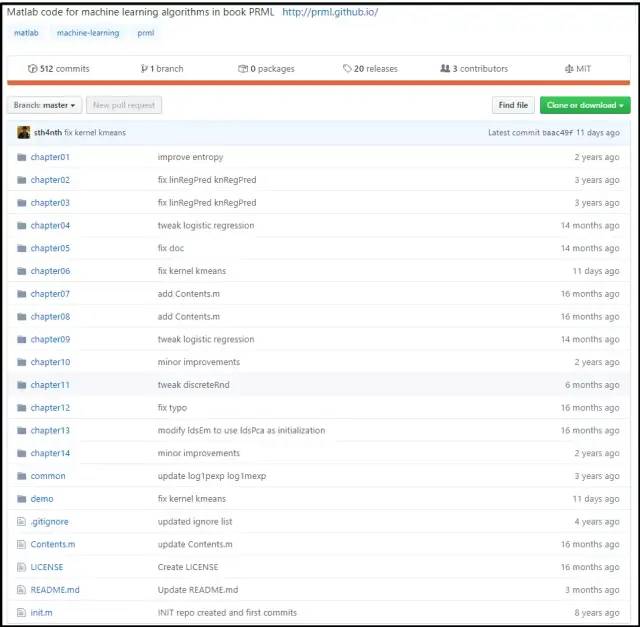Image resolution: width=640 pixels, height=627 pixels.
Task: Click the .gitignore file icon
Action: (21, 522)
